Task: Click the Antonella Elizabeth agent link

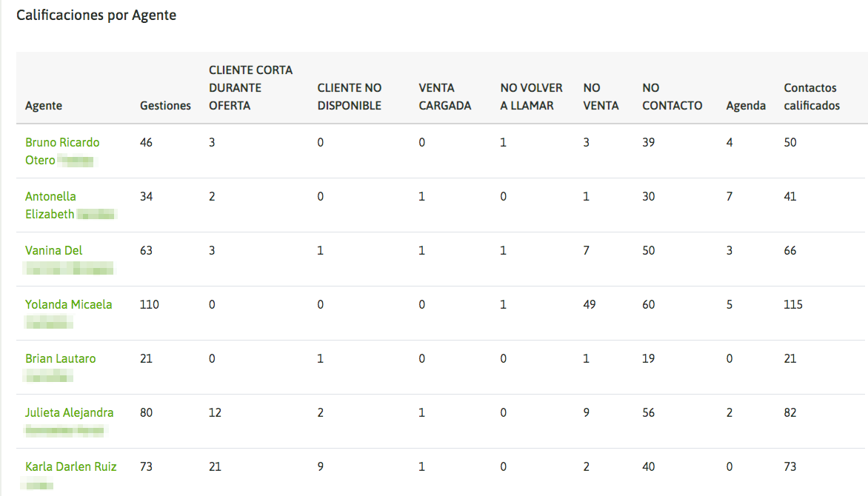Action: [50, 197]
